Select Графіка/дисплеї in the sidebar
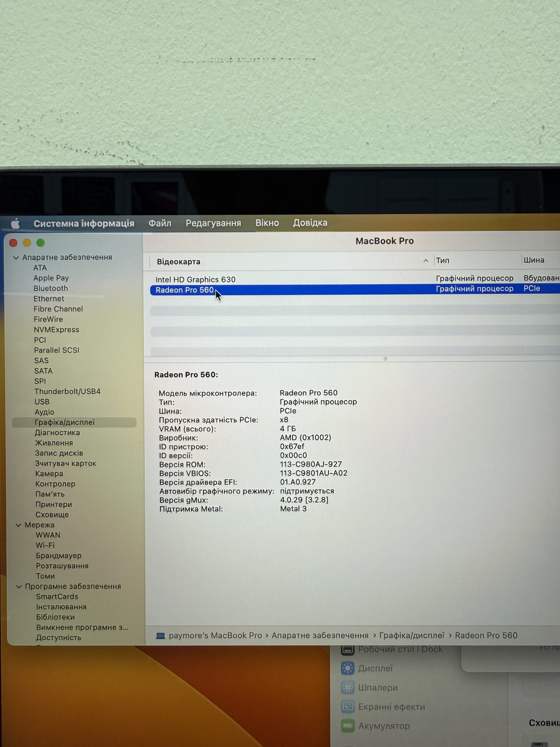The height and width of the screenshot is (747, 560). click(x=74, y=423)
